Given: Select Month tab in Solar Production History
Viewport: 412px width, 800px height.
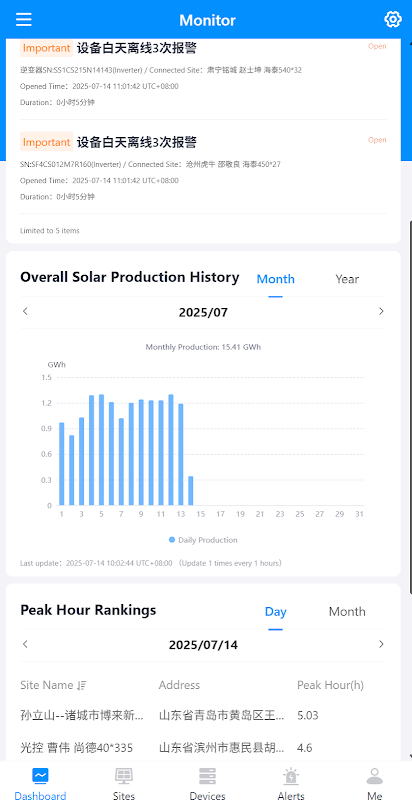Looking at the screenshot, I should [275, 279].
